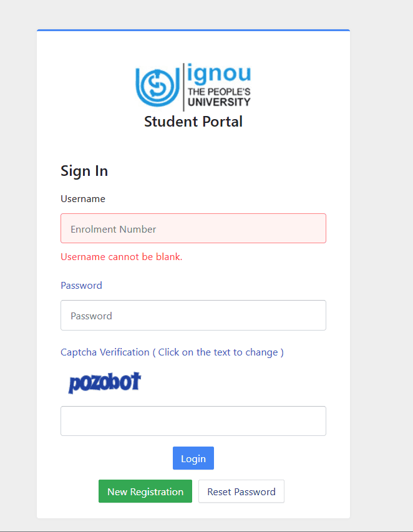The height and width of the screenshot is (532, 413).
Task: Click the Sign In heading
Action: click(x=84, y=171)
